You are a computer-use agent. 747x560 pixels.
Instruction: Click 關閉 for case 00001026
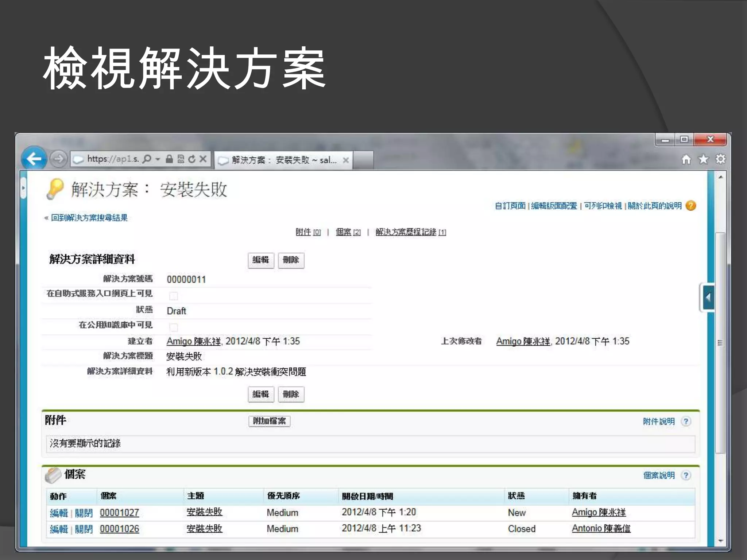click(84, 529)
